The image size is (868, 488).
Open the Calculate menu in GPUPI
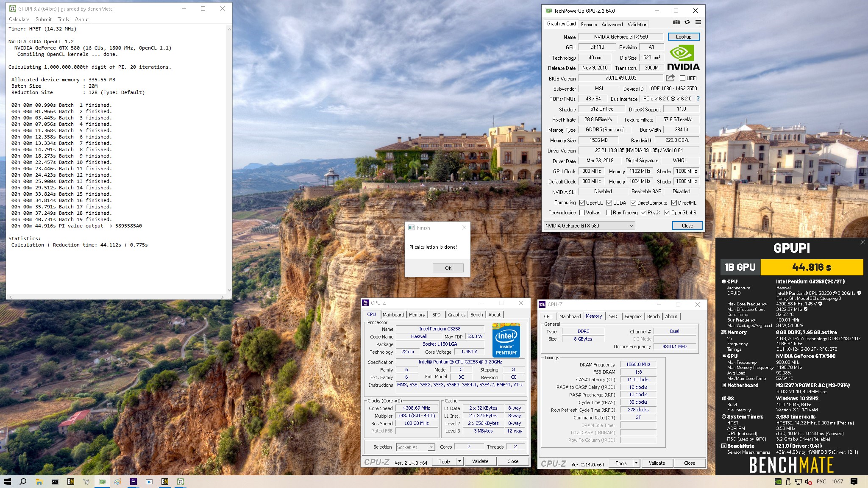(x=19, y=19)
